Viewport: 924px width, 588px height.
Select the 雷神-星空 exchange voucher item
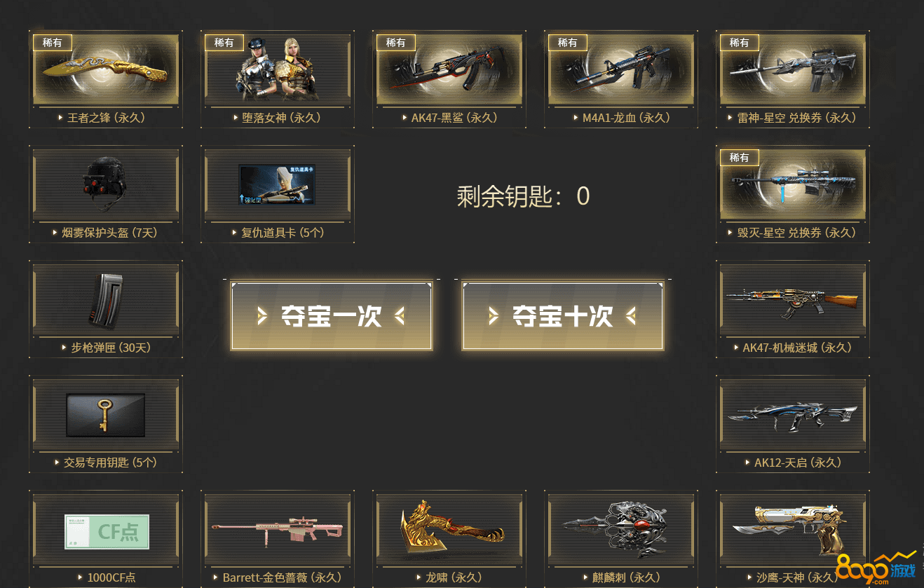[x=793, y=69]
